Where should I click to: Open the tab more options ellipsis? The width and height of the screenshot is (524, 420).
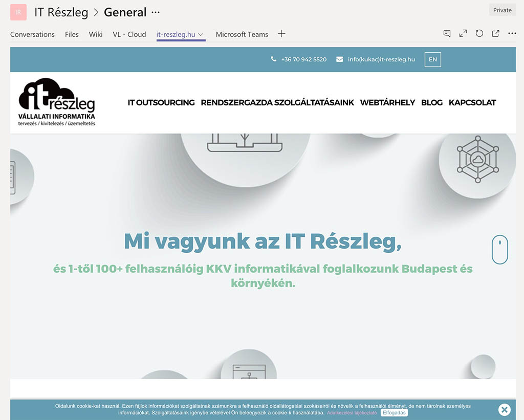(512, 34)
